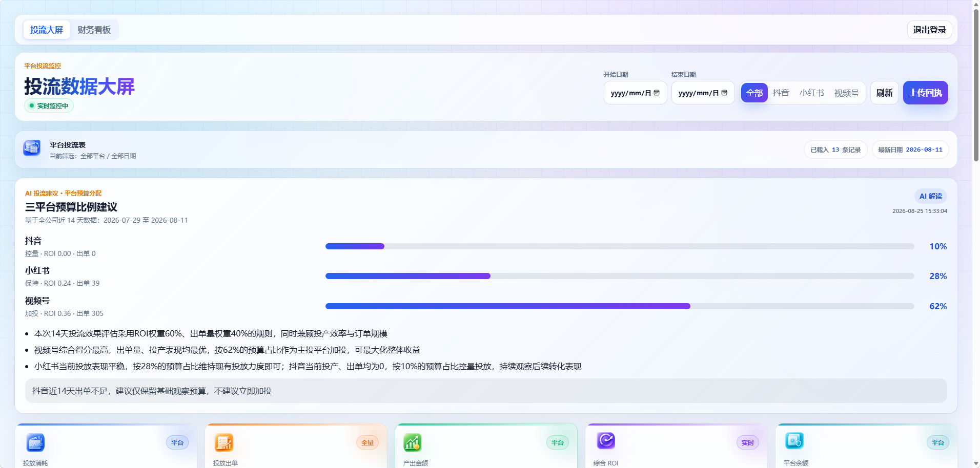
Task: Click the bullet about 视频号综合得分最高
Action: (227, 350)
